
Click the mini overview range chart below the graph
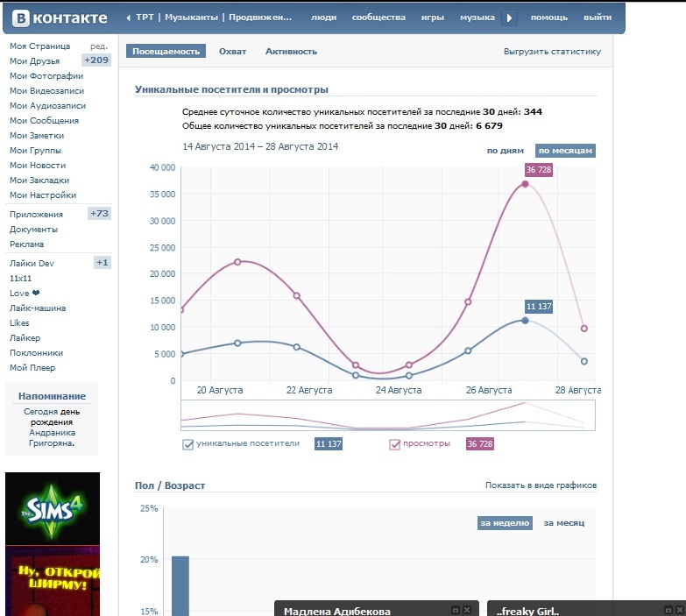click(388, 415)
